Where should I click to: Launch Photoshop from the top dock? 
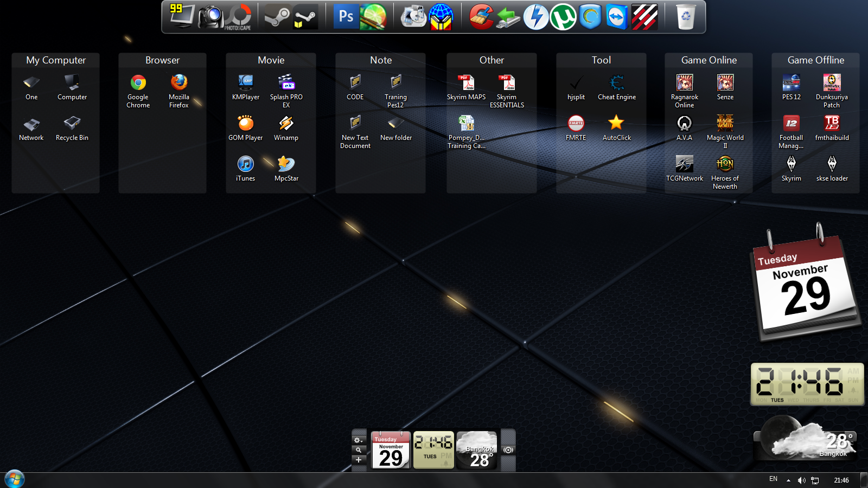346,17
